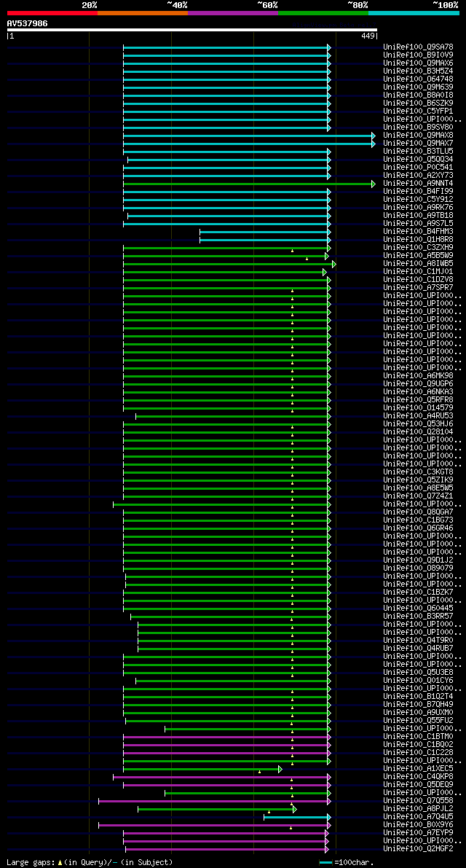Click the UniRef100_Q8QGA7 label
This screenshot has width=466, height=868.
418,512
